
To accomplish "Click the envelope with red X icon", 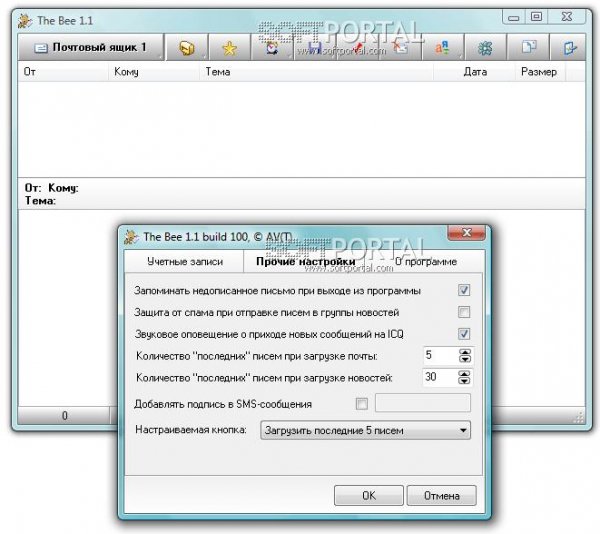I will [x=400, y=48].
